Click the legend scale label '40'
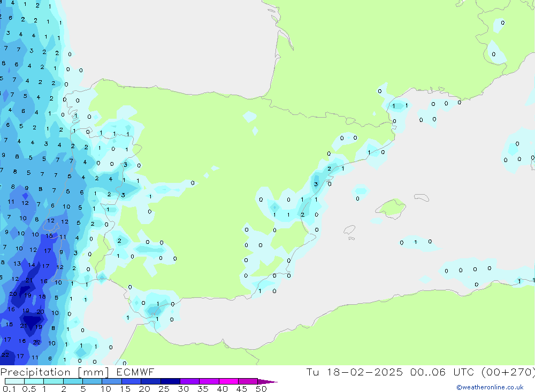 coord(222,389)
